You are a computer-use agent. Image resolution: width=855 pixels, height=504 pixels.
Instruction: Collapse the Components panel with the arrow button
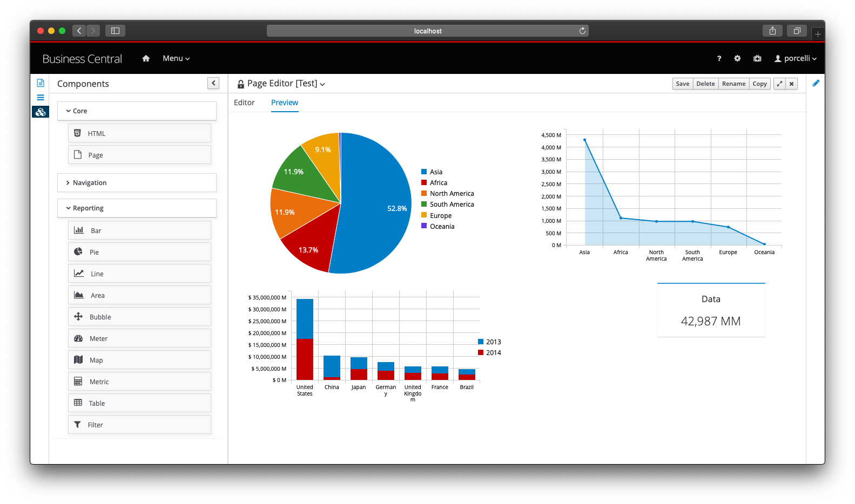[x=213, y=83]
